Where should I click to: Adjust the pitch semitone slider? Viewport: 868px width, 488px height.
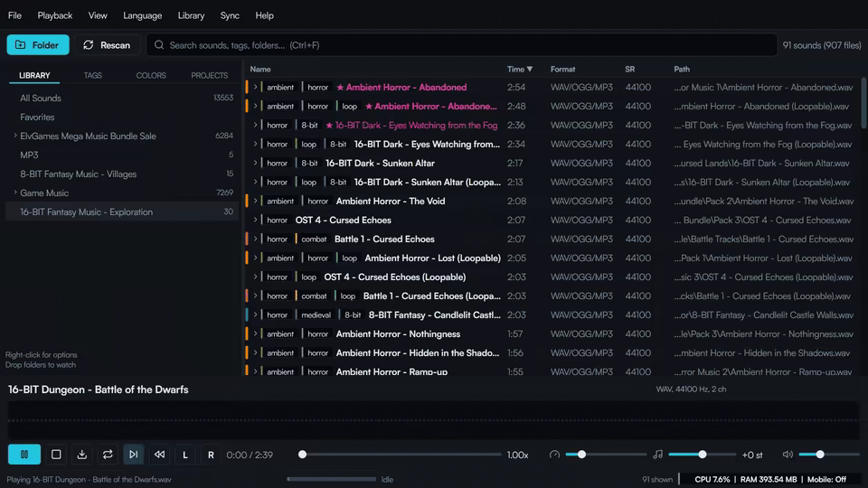click(702, 455)
